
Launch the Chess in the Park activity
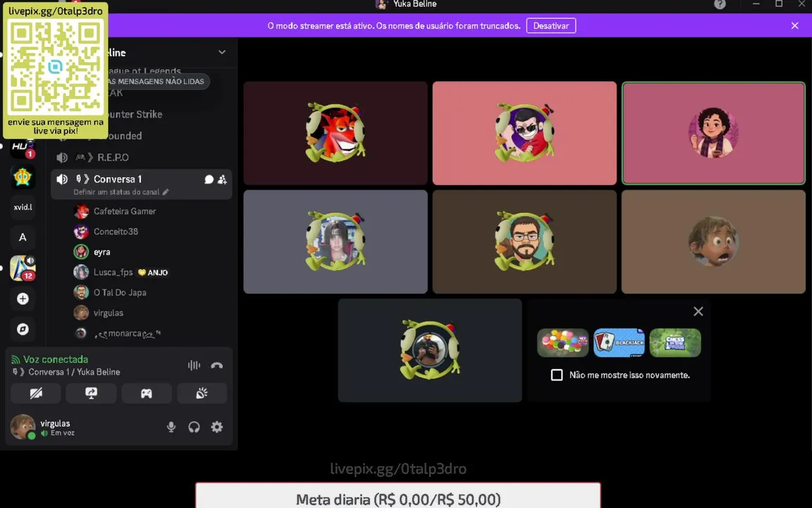click(675, 343)
